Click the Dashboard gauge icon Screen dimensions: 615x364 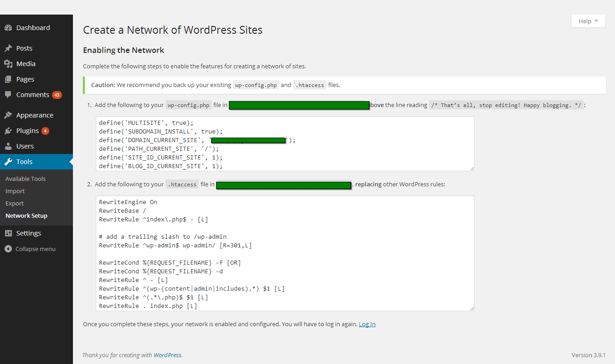click(8, 28)
